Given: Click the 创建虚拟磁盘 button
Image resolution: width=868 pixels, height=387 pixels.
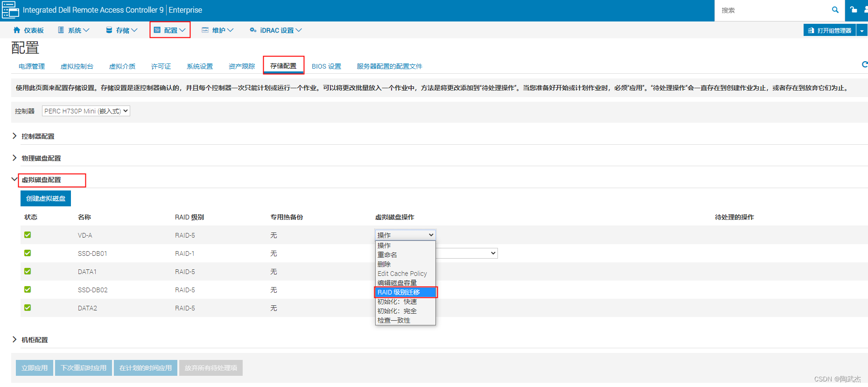Looking at the screenshot, I should (x=46, y=198).
